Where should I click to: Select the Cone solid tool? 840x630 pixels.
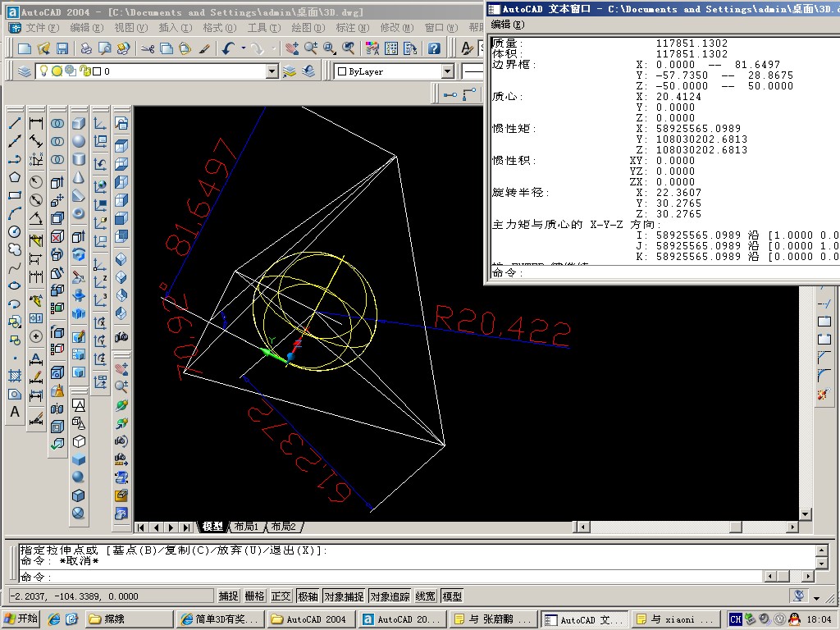click(x=79, y=177)
